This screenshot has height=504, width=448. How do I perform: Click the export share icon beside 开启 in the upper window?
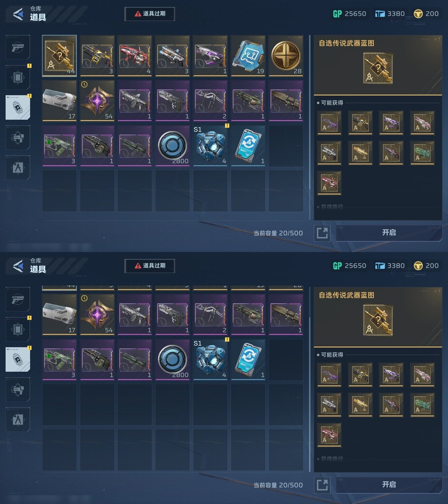(322, 233)
